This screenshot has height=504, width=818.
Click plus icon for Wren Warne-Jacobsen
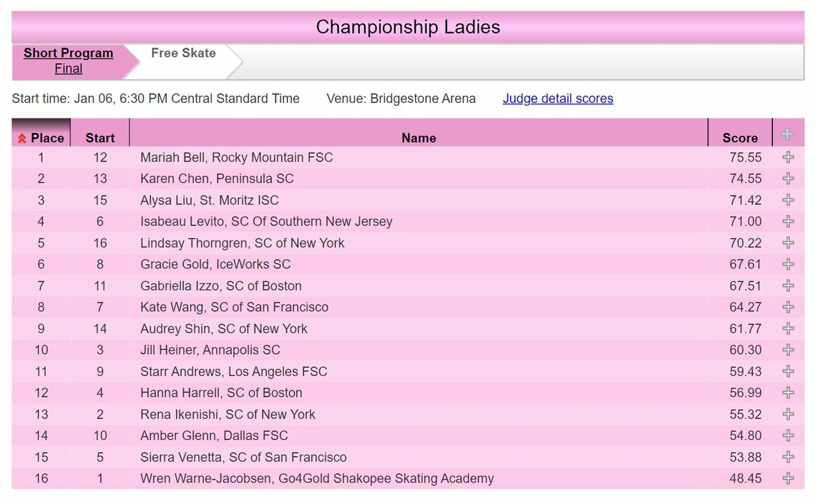coord(788,478)
